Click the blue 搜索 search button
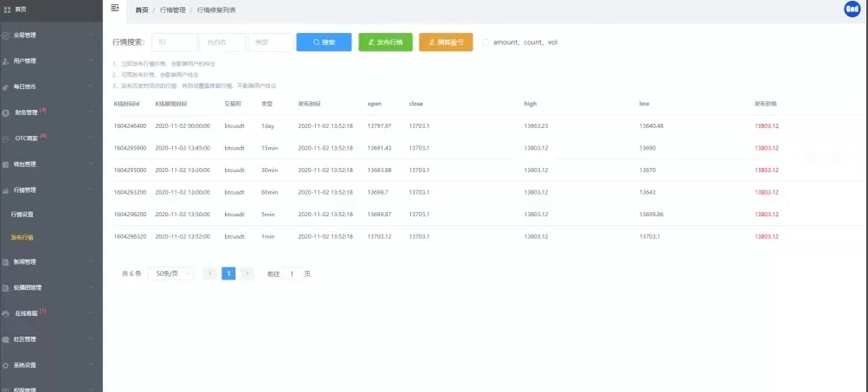The width and height of the screenshot is (868, 392). (x=324, y=42)
